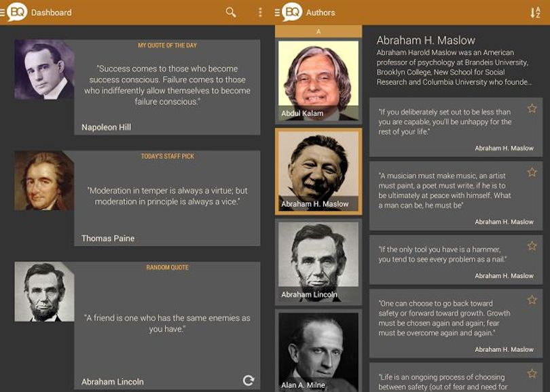This screenshot has width=550, height=392.
Task: Click the BQ logo in the Dashboard header
Action: pos(17,12)
